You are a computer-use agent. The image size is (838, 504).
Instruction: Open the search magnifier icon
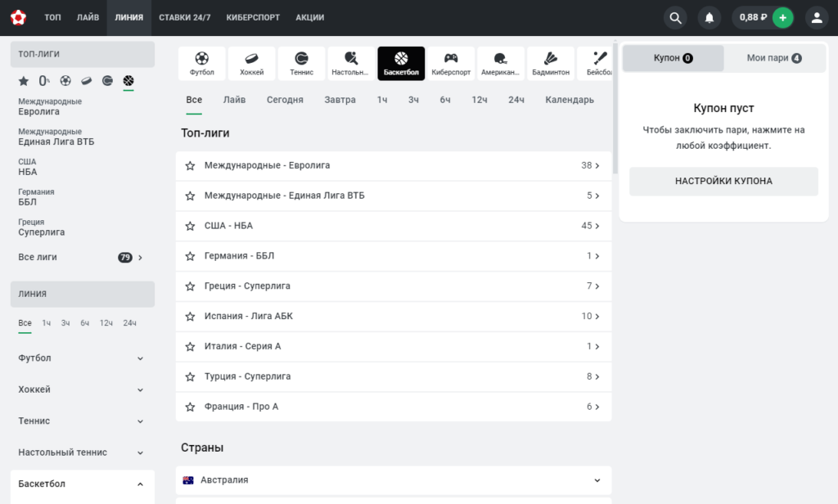coord(675,18)
